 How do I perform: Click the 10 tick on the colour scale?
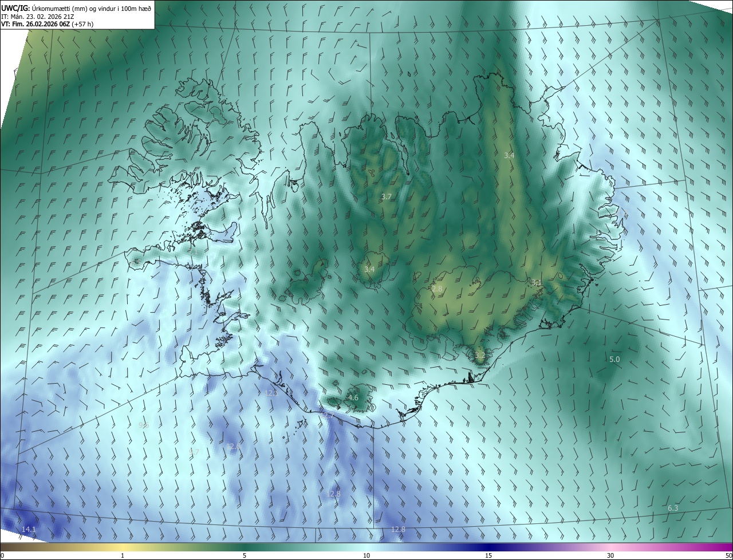(366, 555)
